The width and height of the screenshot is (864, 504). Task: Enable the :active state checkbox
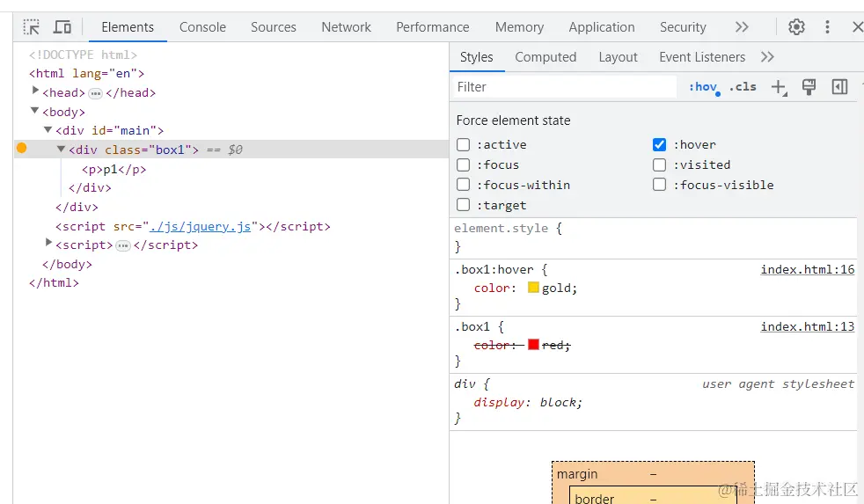coord(464,145)
